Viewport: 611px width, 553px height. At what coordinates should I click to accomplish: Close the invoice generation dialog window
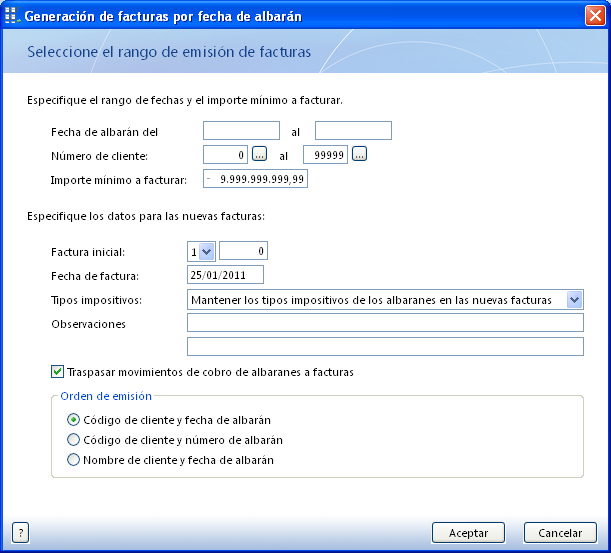[x=594, y=16]
